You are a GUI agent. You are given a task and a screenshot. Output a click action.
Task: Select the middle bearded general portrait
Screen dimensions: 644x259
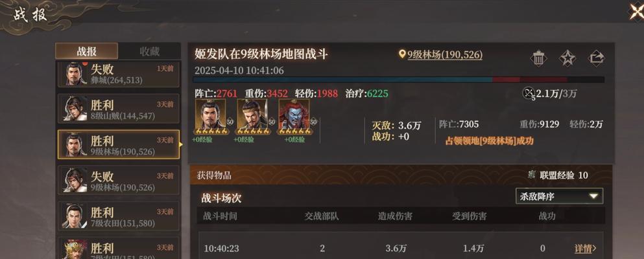[x=252, y=117]
